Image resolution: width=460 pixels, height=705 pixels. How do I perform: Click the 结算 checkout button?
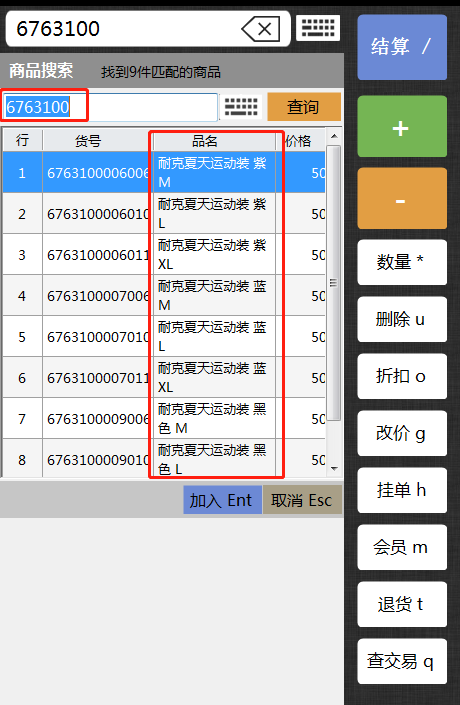tap(402, 47)
